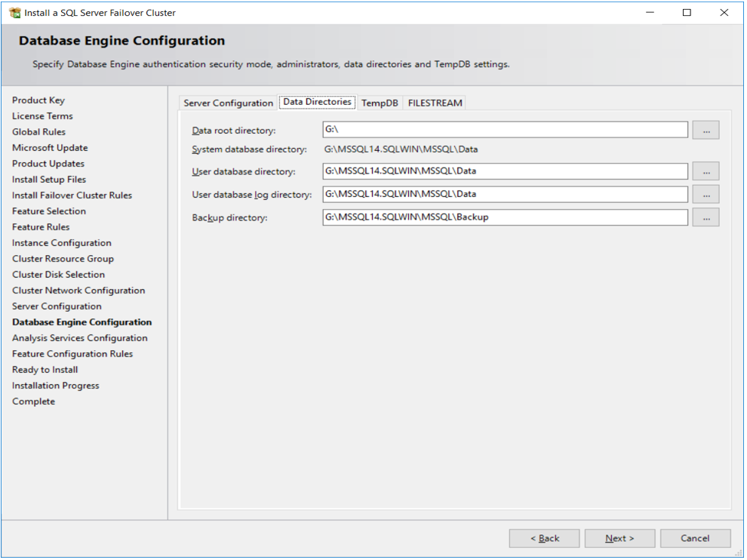This screenshot has height=560, width=747.
Task: Select Analysis Services Configuration step
Action: coord(80,338)
